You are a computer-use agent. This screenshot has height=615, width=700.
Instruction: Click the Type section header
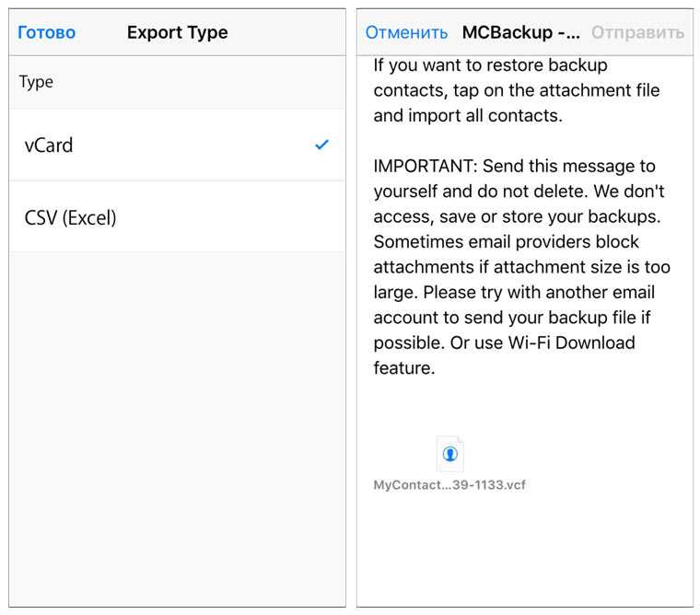(36, 82)
